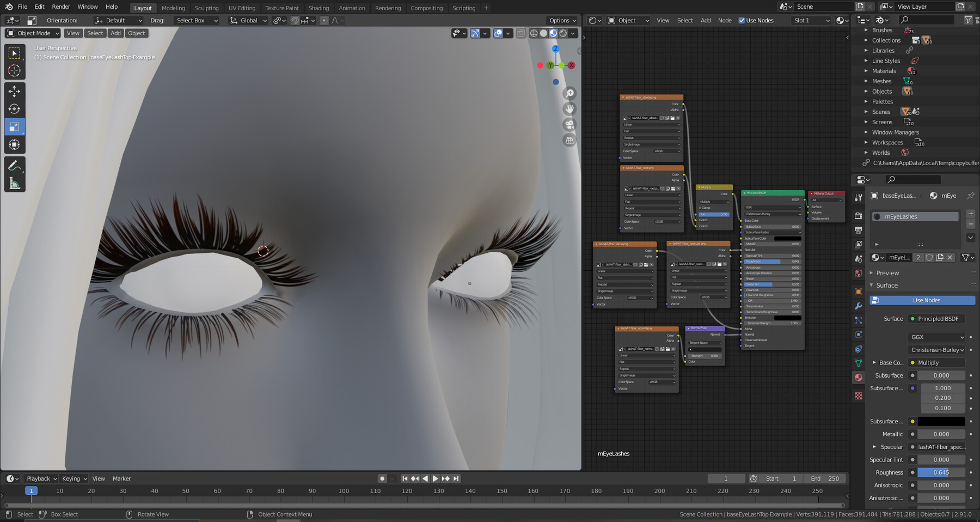The width and height of the screenshot is (980, 522).
Task: Open the Render properties tab
Action: tap(859, 216)
